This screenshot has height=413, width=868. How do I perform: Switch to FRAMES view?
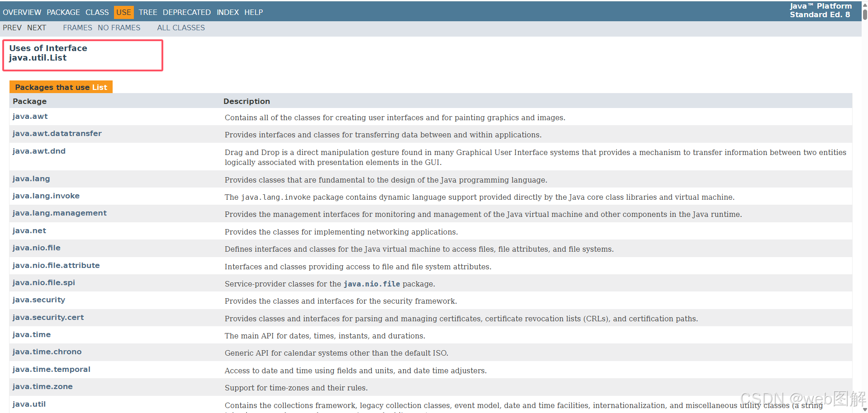(77, 28)
